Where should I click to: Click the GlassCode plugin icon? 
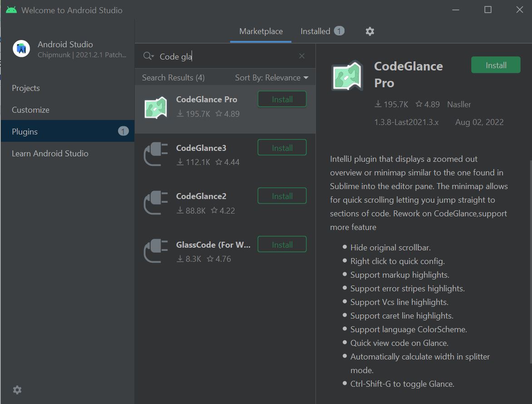[x=155, y=250]
